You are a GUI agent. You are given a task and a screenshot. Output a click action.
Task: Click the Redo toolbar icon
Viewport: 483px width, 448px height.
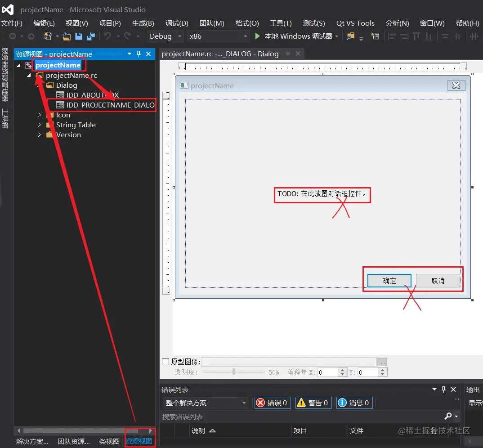tap(128, 36)
